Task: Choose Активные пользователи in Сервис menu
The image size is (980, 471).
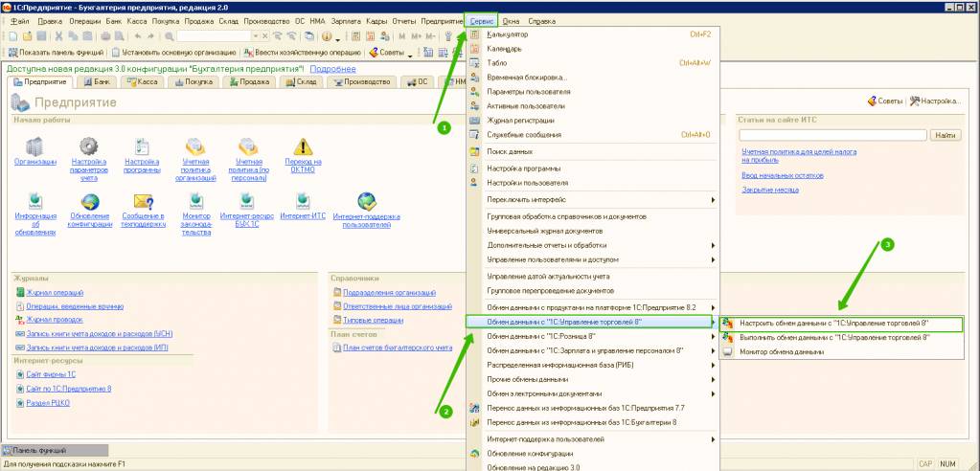Action: click(594, 106)
